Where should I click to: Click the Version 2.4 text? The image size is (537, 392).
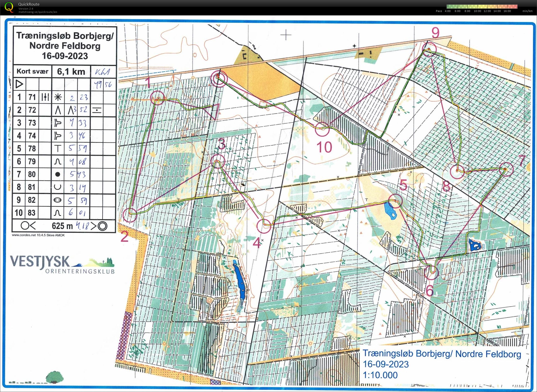26,8
